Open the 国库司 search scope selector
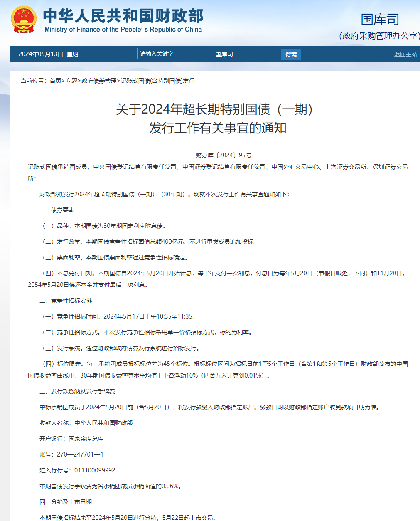 (x=244, y=54)
